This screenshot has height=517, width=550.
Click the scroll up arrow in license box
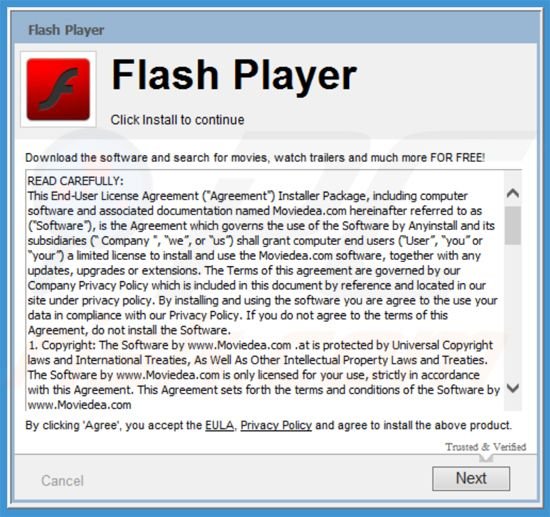point(513,193)
